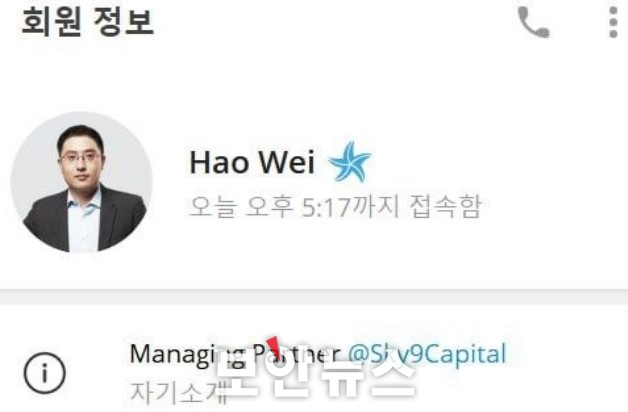Viewport: 628px width, 412px height.
Task: Follow the @Sky9Capital mention link
Action: pyautogui.click(x=427, y=354)
